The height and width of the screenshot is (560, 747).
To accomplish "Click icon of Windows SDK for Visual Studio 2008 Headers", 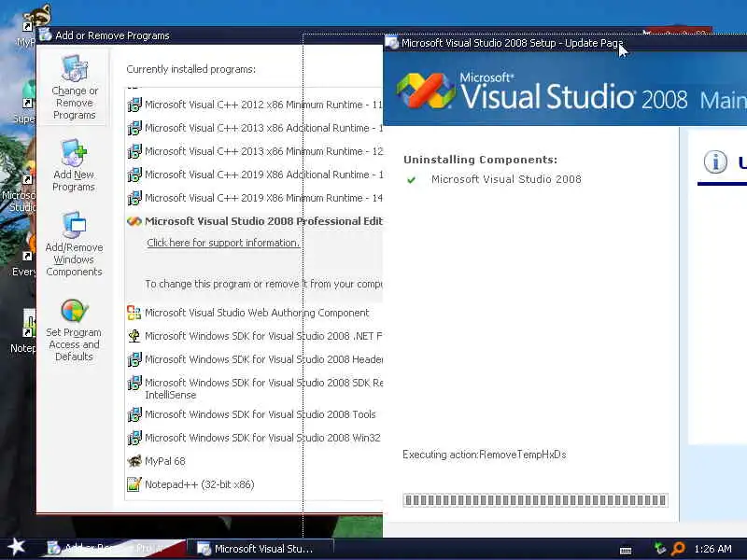I will [x=134, y=359].
